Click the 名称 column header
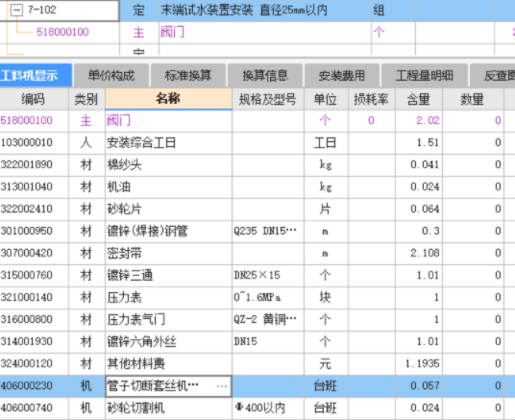Viewport: 515px width, 420px height. [x=168, y=99]
